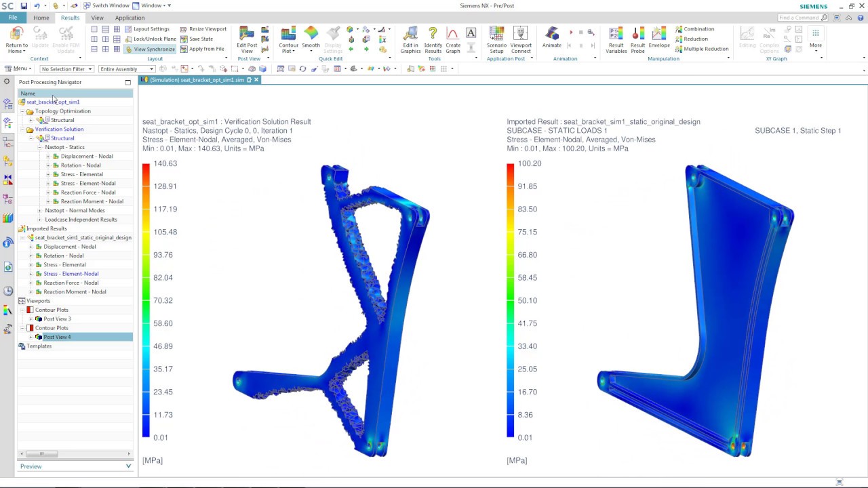The width and height of the screenshot is (868, 488).
Task: Add annotation with the A text icon
Action: click(x=471, y=33)
